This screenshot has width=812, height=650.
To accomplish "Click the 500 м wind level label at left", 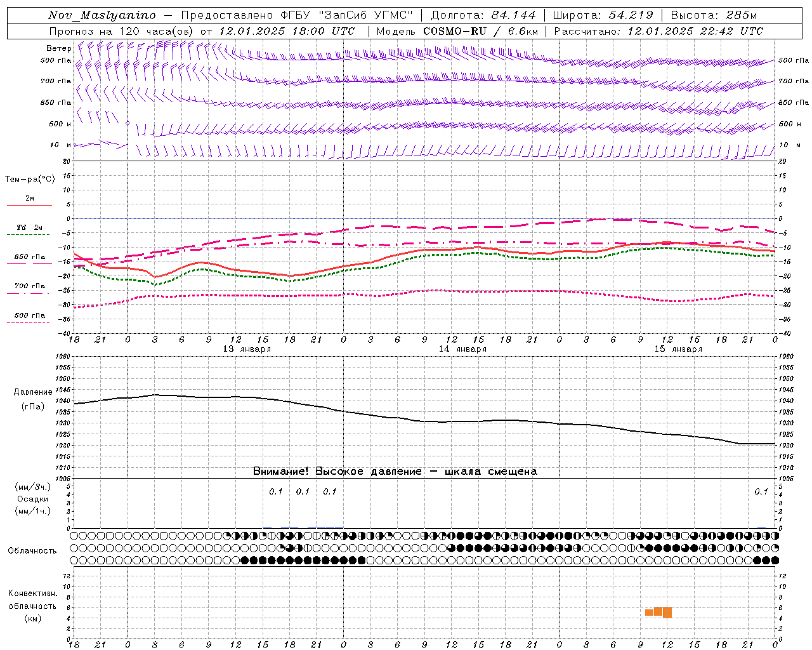I will 61,124.
